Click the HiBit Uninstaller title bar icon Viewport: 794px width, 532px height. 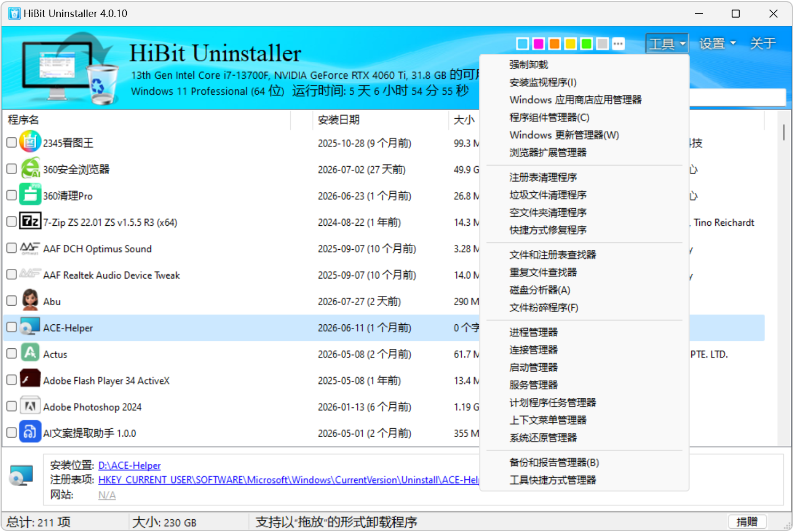click(x=14, y=13)
